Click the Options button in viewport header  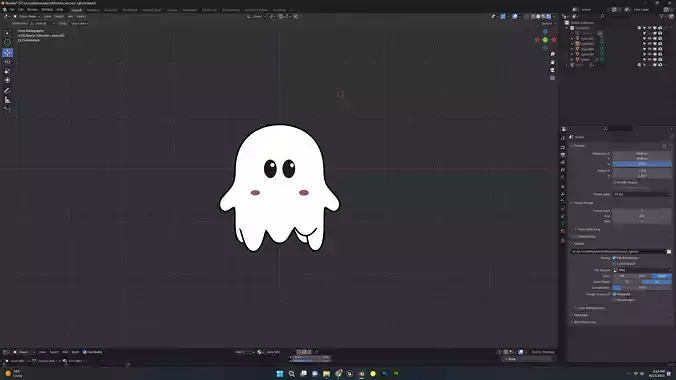point(547,23)
